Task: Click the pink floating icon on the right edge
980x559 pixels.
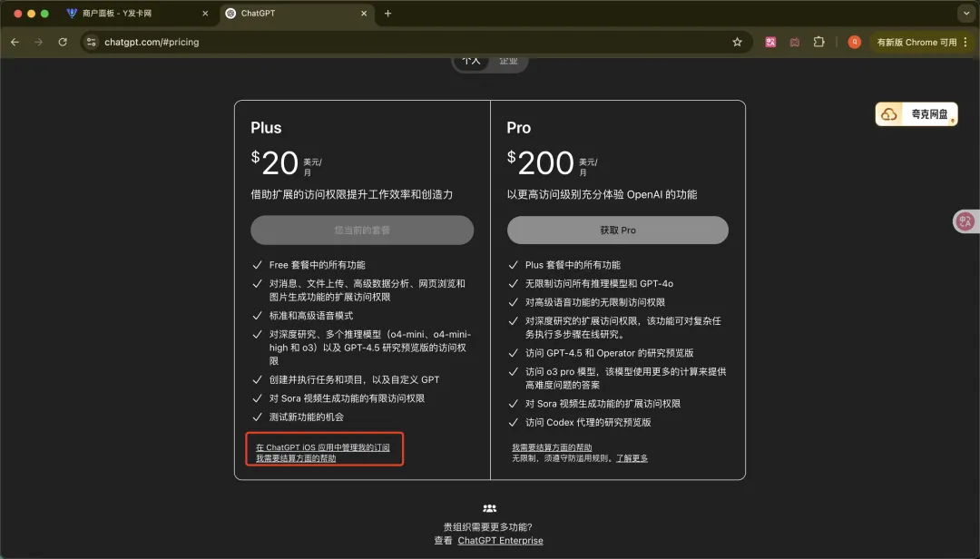Action: point(965,221)
